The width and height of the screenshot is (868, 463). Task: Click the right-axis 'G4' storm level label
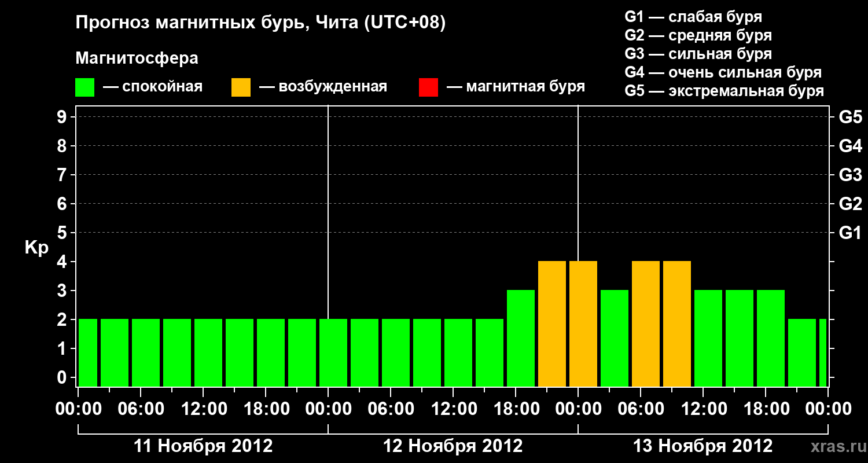point(851,146)
